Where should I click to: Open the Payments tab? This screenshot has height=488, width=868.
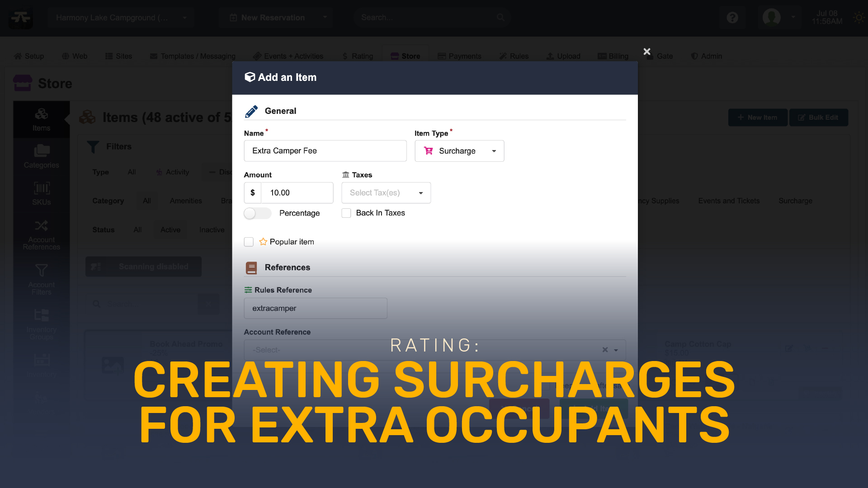click(x=459, y=56)
